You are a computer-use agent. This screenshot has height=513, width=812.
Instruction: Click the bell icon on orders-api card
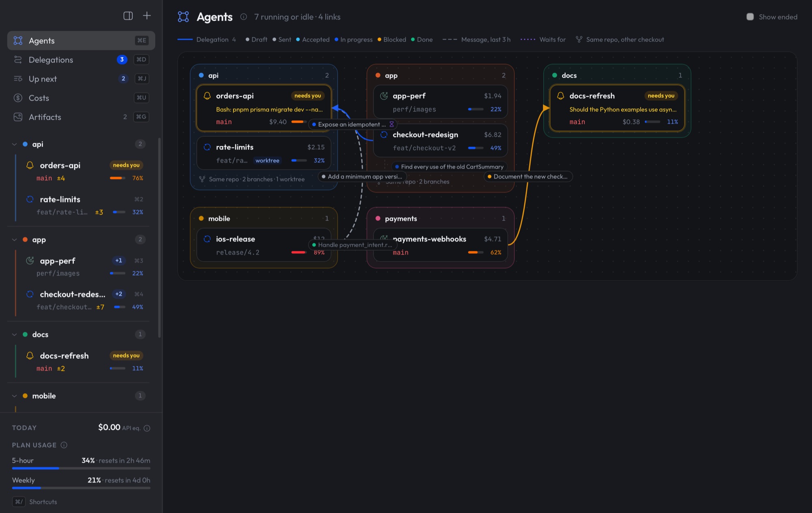pos(207,96)
